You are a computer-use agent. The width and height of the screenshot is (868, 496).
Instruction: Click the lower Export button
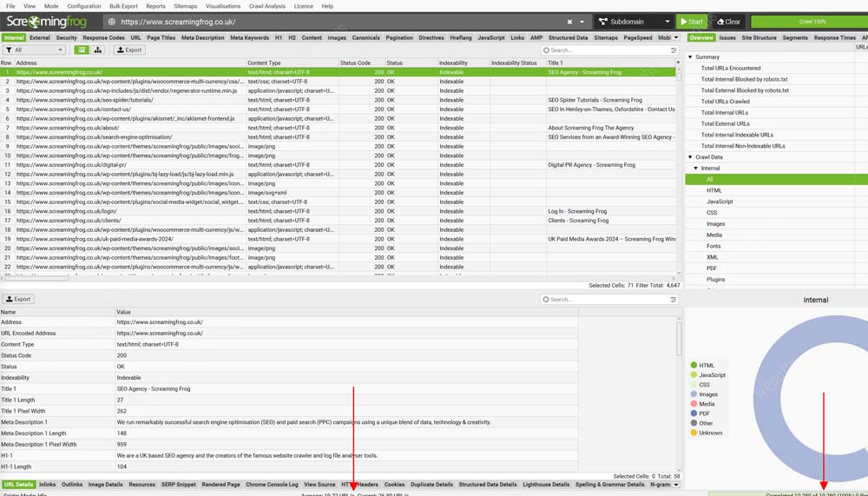click(x=19, y=300)
